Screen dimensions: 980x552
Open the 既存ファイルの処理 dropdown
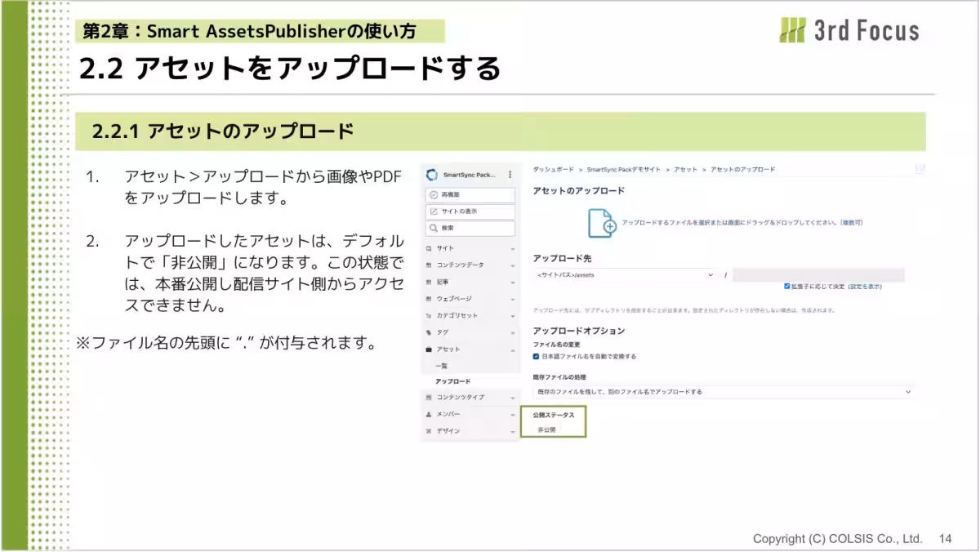(x=724, y=392)
